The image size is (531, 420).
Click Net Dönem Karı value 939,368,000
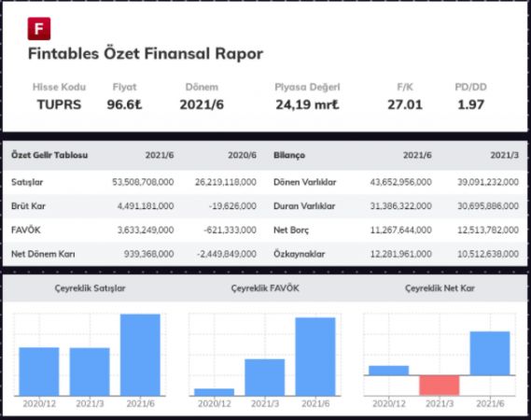pos(148,254)
